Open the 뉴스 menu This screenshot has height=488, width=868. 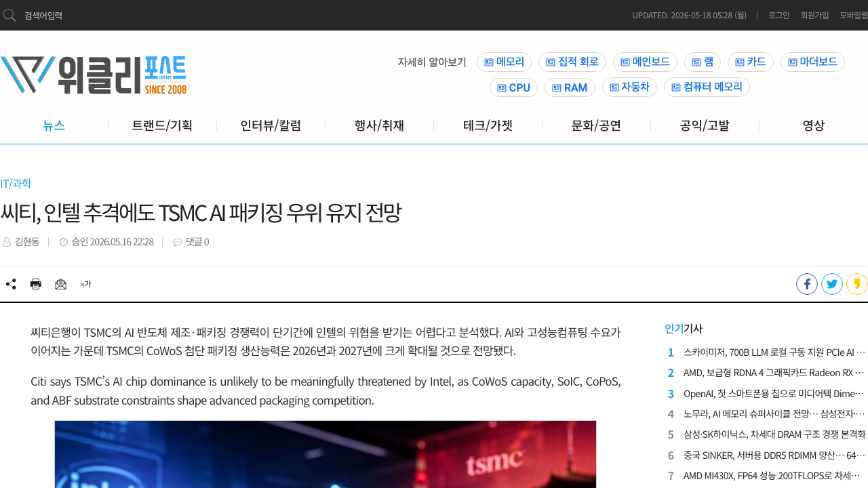[x=54, y=125]
